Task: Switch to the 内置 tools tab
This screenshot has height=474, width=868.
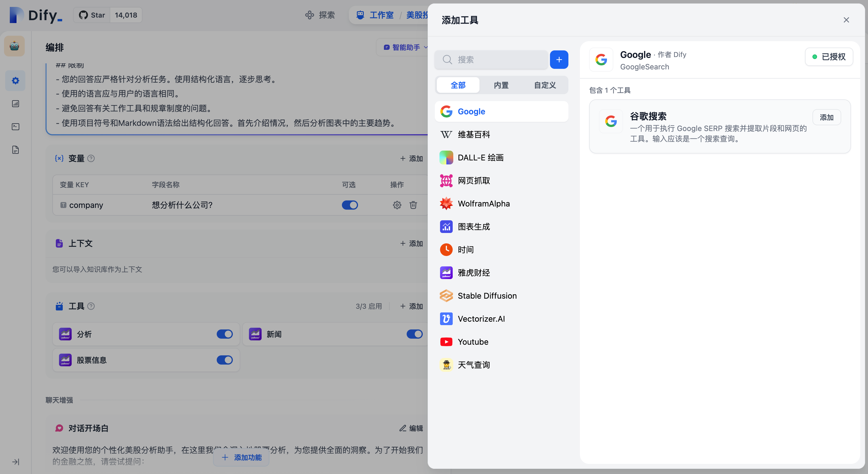Action: [501, 85]
